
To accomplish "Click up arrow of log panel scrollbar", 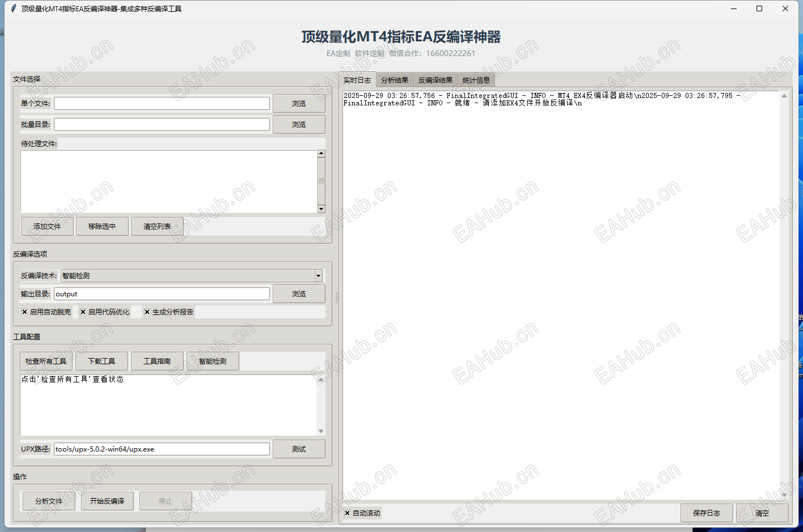I will click(x=784, y=96).
